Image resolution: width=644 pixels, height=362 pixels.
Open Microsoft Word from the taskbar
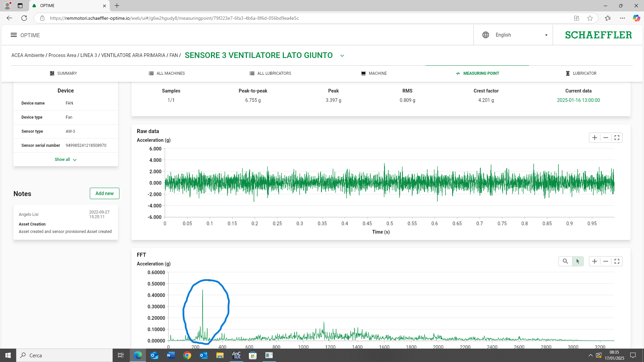[171, 355]
